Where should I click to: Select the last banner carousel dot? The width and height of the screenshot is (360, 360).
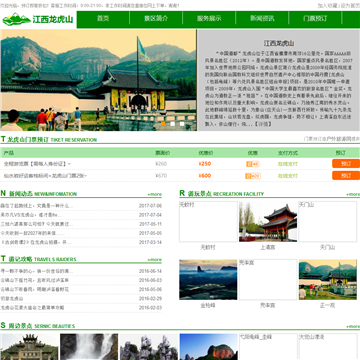182,124
